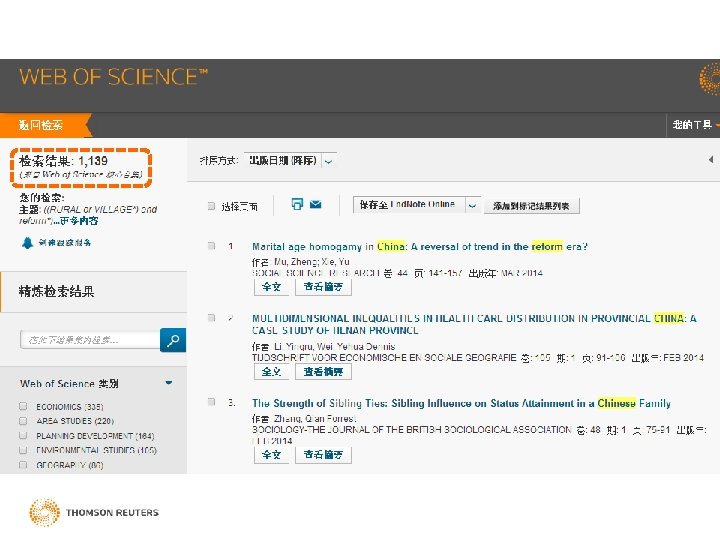Click the search within results input field

point(90,340)
